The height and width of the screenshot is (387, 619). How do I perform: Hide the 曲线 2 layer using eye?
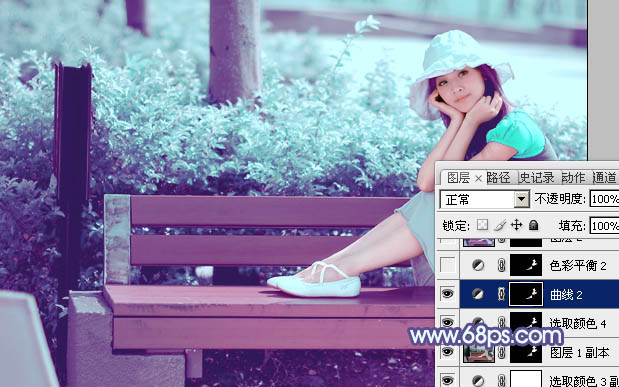[448, 294]
